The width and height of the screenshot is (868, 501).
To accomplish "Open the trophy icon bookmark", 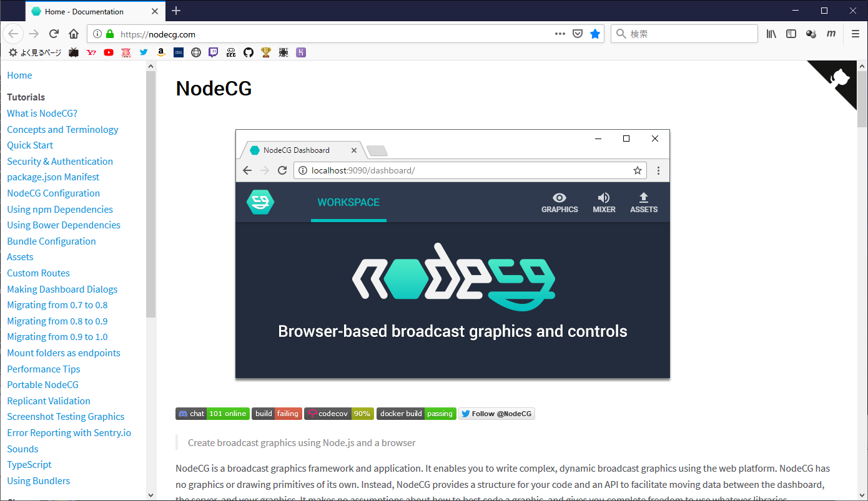I will (266, 52).
